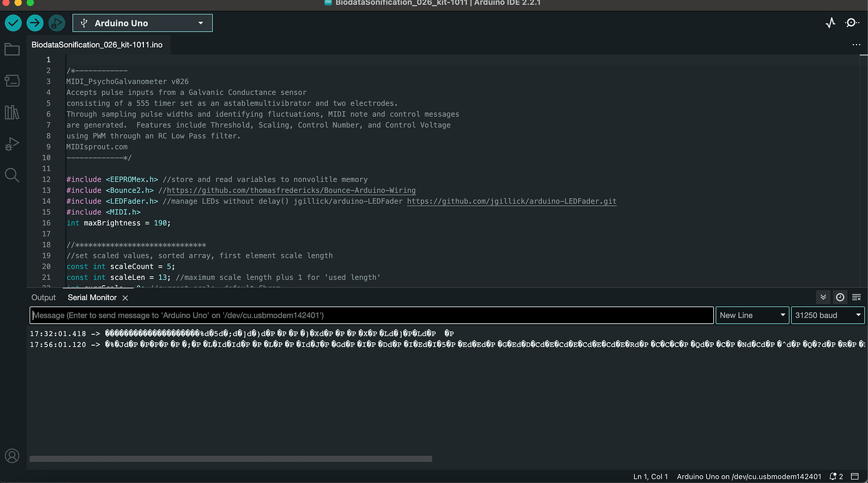Select the BiodataSonification_026_kit-1011.ino tab
This screenshot has height=483, width=868.
pyautogui.click(x=97, y=45)
